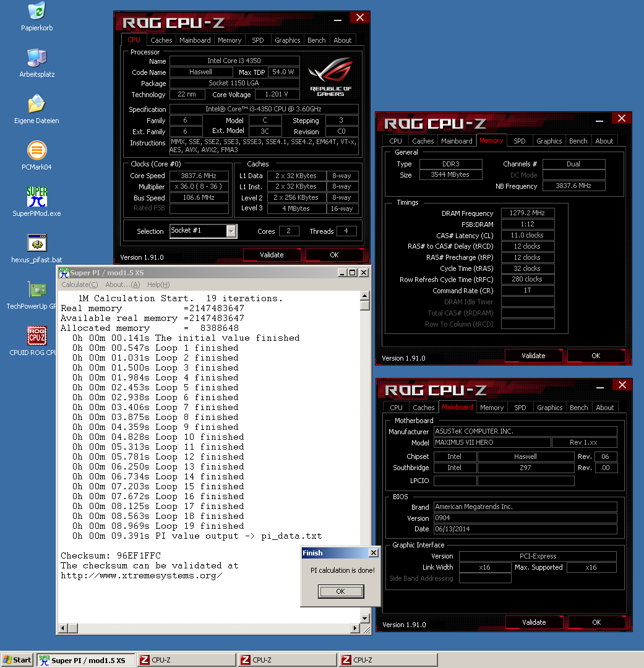This screenshot has height=668, width=644.
Task: Click Super PI vertical scrollbar down arrow
Action: [364, 618]
